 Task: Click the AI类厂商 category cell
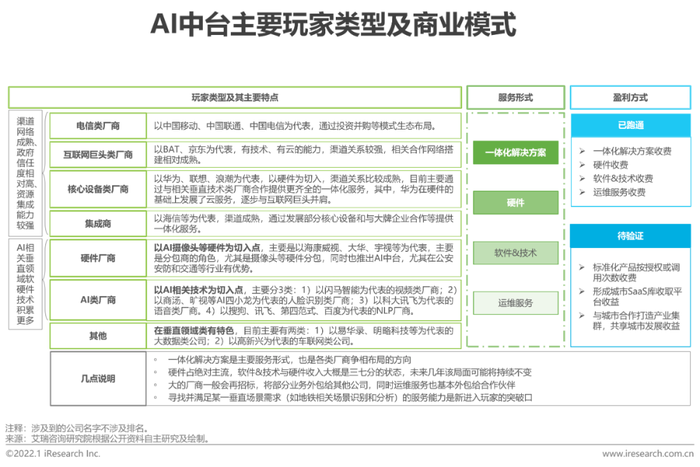pos(98,300)
